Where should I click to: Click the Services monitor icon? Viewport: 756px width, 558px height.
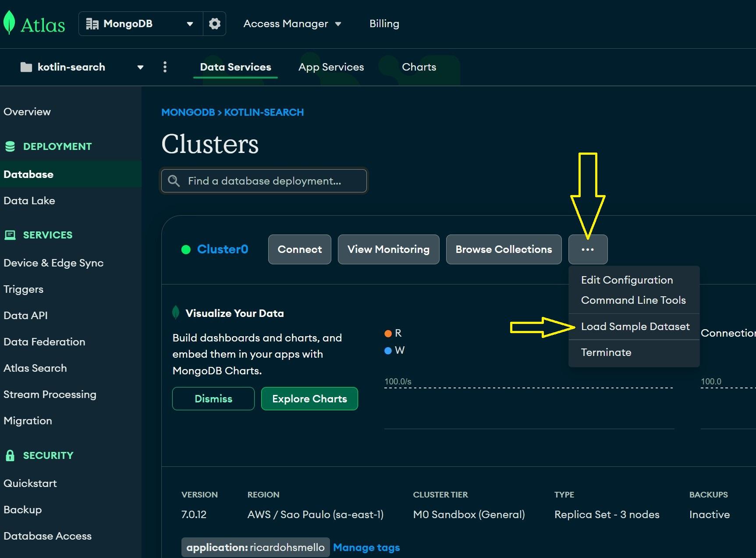click(x=10, y=235)
